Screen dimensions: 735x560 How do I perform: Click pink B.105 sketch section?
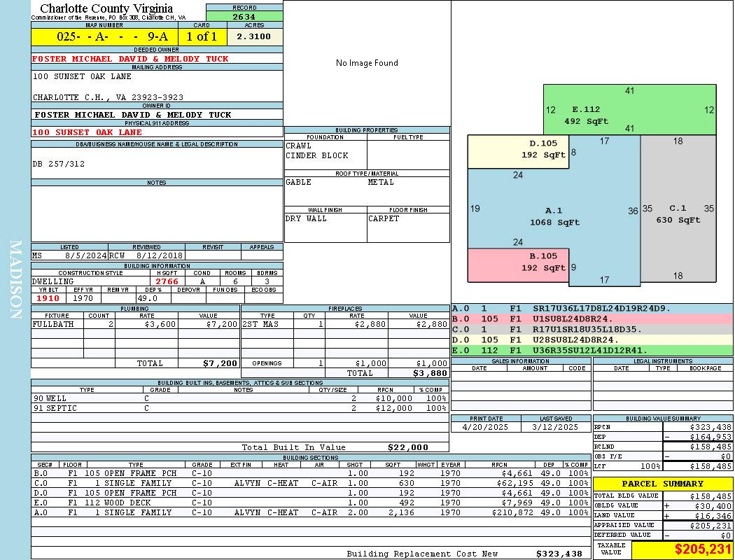519,265
